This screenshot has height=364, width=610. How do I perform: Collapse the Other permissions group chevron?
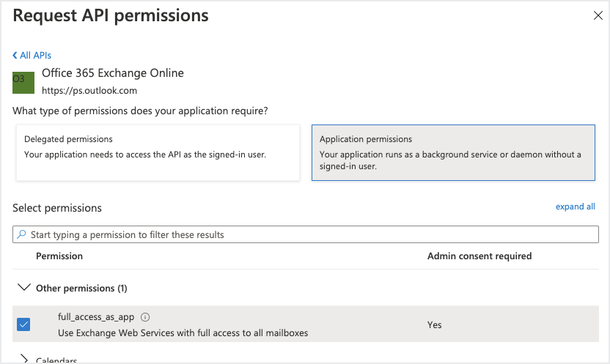(x=24, y=288)
